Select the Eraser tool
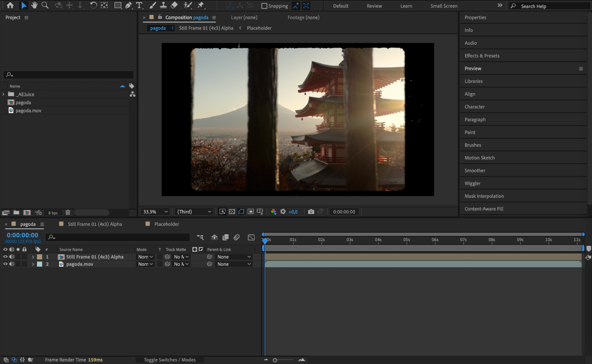Image resolution: width=592 pixels, height=364 pixels. coord(174,5)
